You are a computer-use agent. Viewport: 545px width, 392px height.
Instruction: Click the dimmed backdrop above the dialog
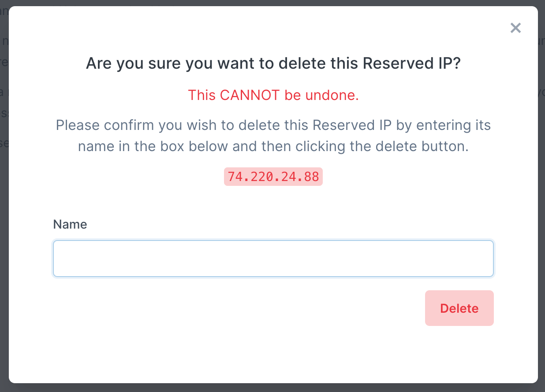point(272,3)
